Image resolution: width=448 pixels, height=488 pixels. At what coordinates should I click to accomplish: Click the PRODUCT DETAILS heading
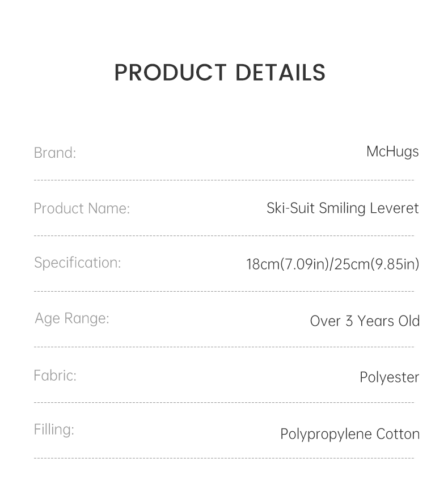click(x=220, y=73)
